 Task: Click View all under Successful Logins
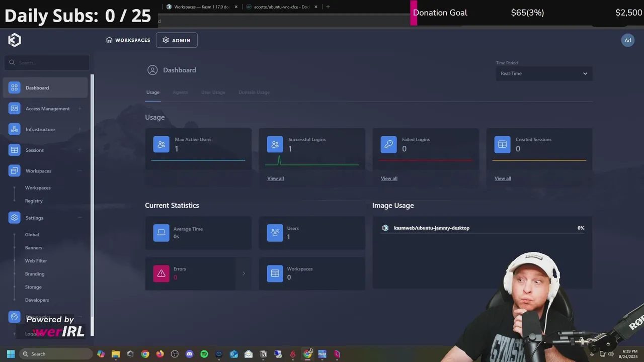pyautogui.click(x=276, y=178)
